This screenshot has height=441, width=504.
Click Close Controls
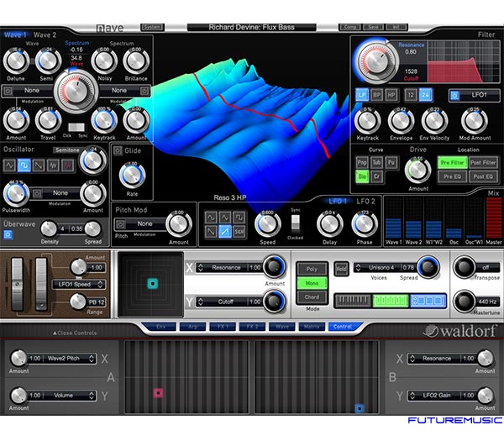point(75,333)
